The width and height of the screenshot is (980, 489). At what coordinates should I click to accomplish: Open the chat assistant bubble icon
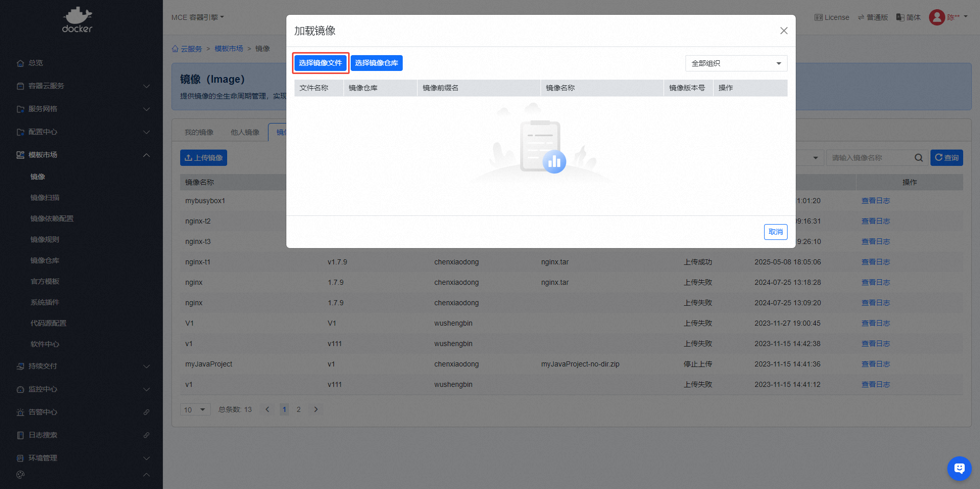[959, 468]
